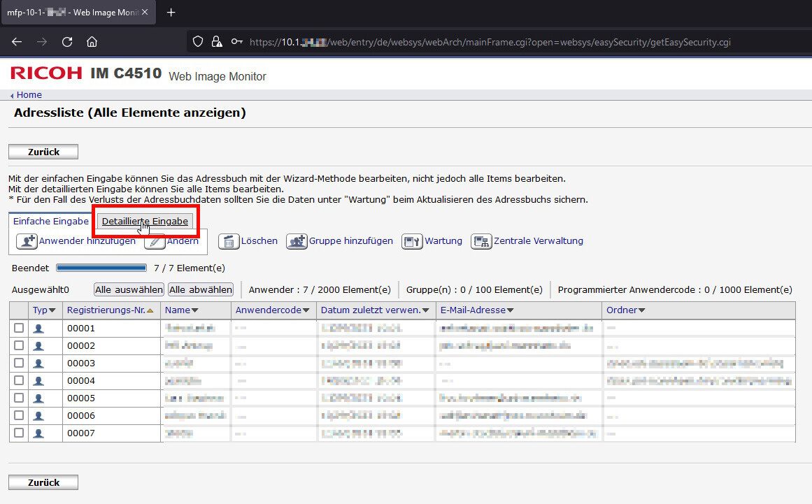Click the Löschen link text
The width and height of the screenshot is (812, 504).
[x=259, y=240]
